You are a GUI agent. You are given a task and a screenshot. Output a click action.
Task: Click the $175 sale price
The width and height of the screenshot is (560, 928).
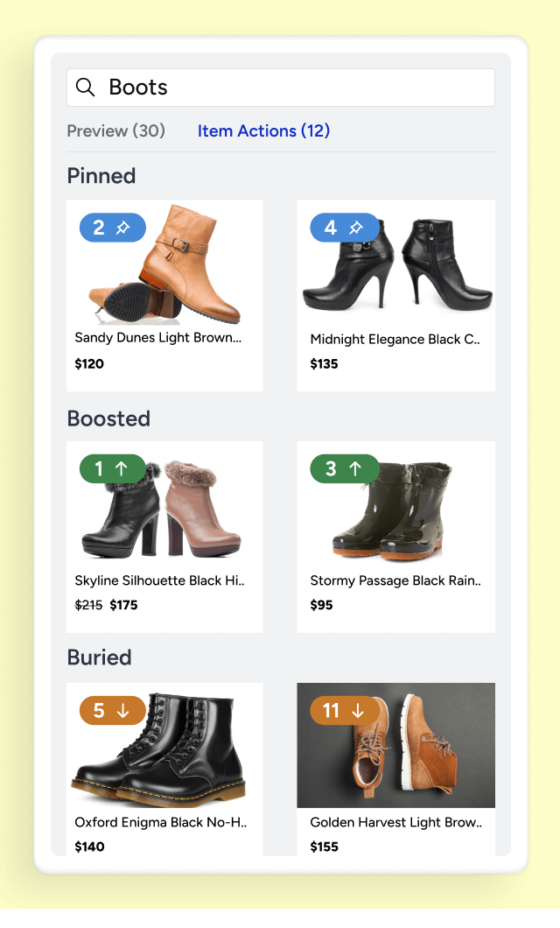(123, 605)
